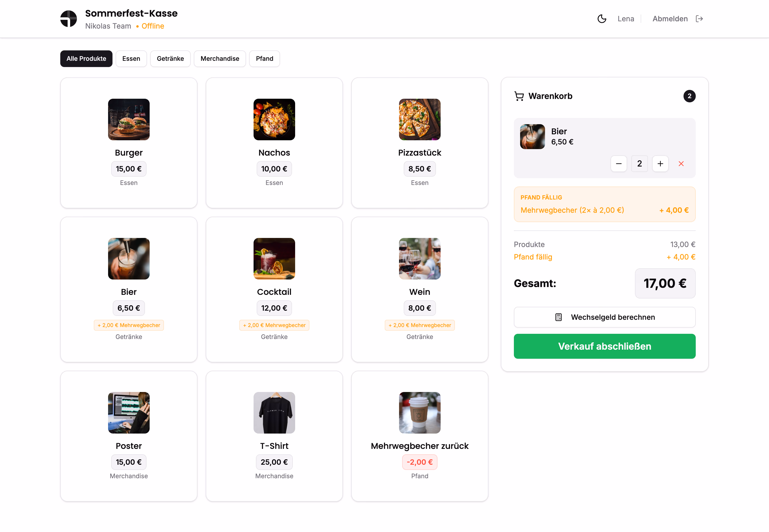Screen dimensions: 769x532
Task: Add Burger to the cart
Action: pyautogui.click(x=129, y=143)
